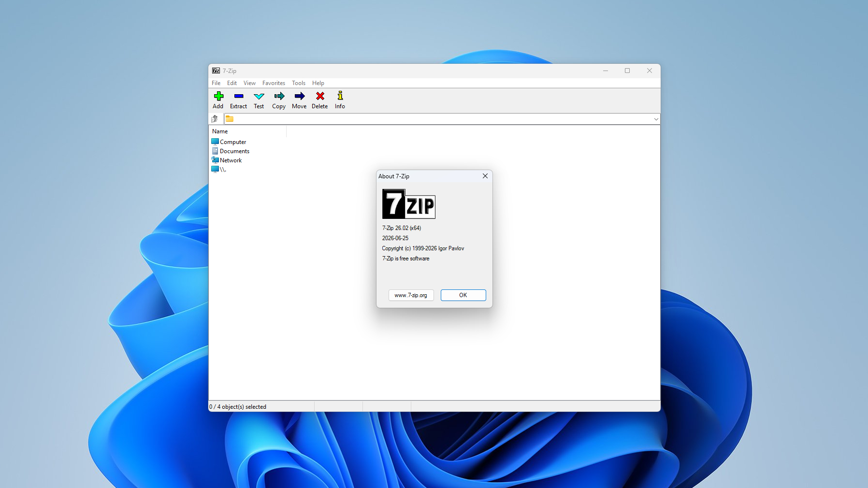The image size is (868, 488).
Task: Select the Documents icon in list
Action: click(215, 151)
